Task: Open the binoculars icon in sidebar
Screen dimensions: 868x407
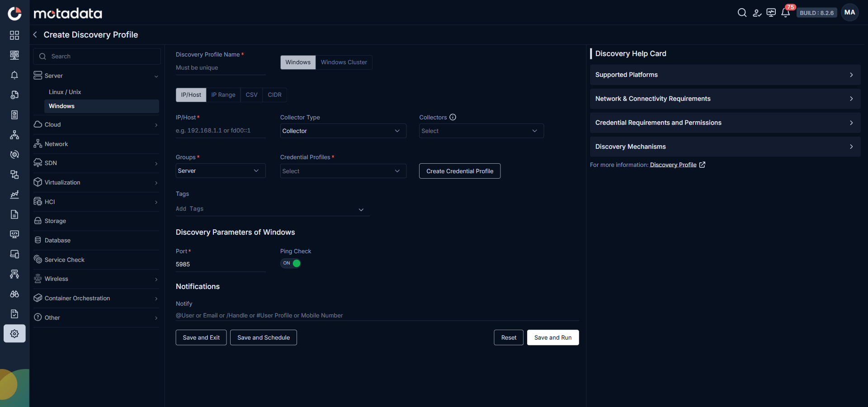Action: click(x=14, y=294)
